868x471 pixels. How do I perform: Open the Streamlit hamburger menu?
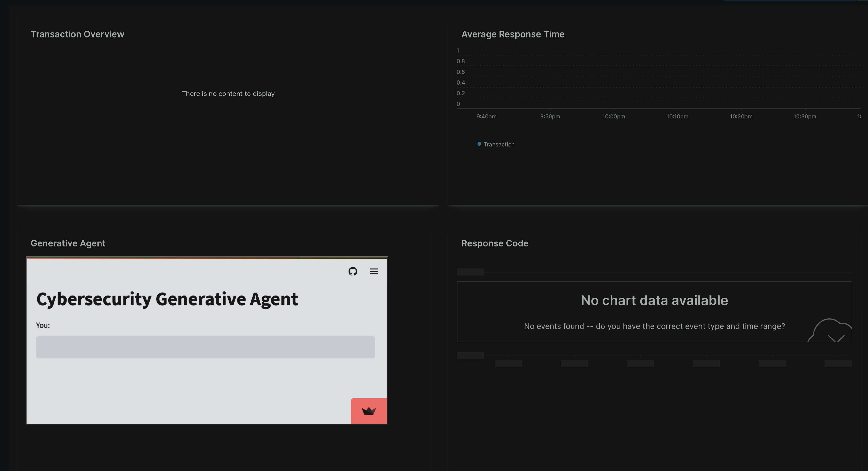click(374, 271)
